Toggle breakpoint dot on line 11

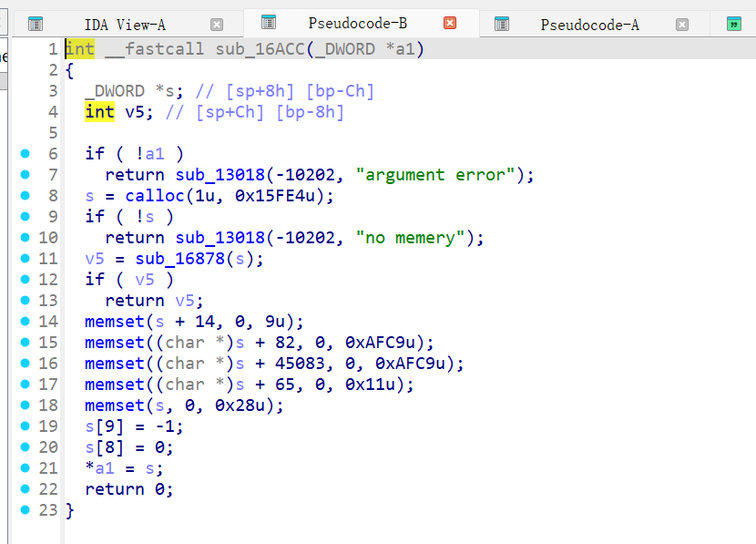tap(26, 259)
